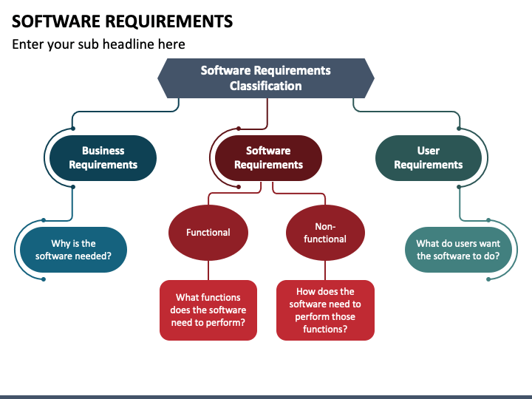Click the 'What do users want the software to do?' shape

pyautogui.click(x=458, y=250)
